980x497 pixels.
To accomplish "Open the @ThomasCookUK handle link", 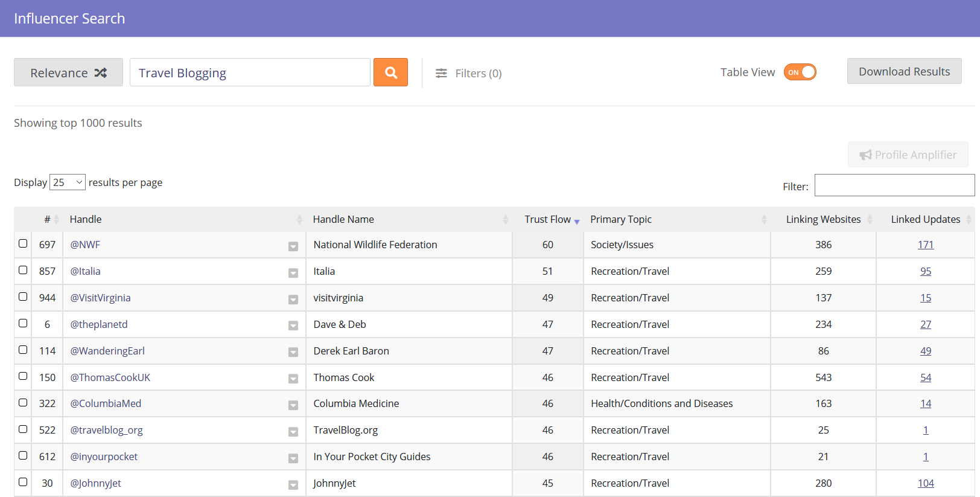I will 110,377.
